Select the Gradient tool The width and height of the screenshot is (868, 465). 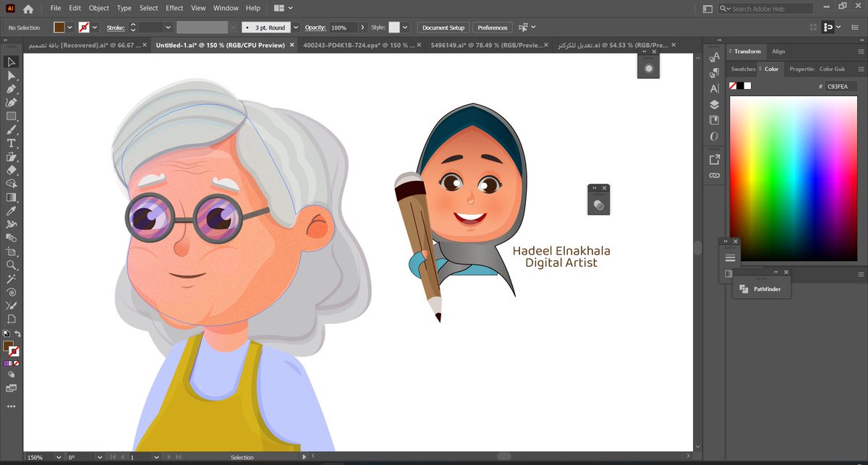tap(11, 197)
